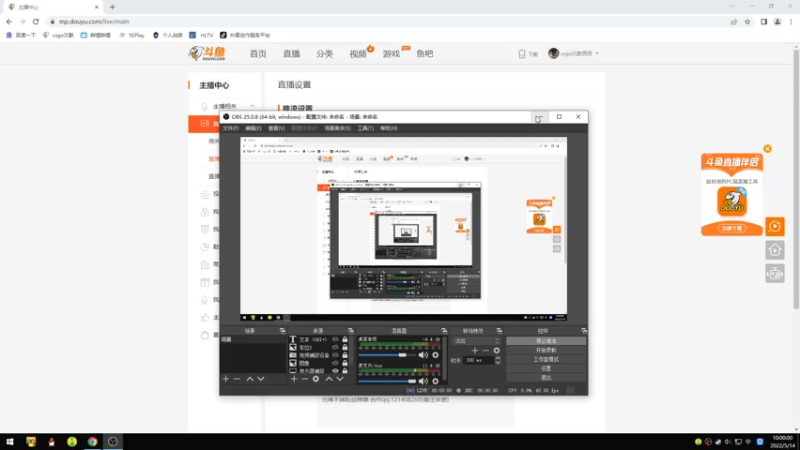Open transition properties gear icon
This screenshot has height=450, width=800.
[x=496, y=351]
